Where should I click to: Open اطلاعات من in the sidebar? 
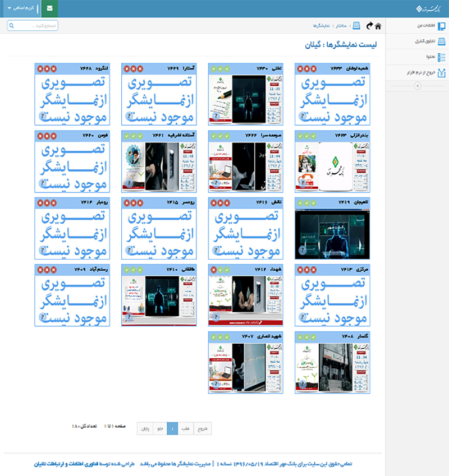point(427,26)
